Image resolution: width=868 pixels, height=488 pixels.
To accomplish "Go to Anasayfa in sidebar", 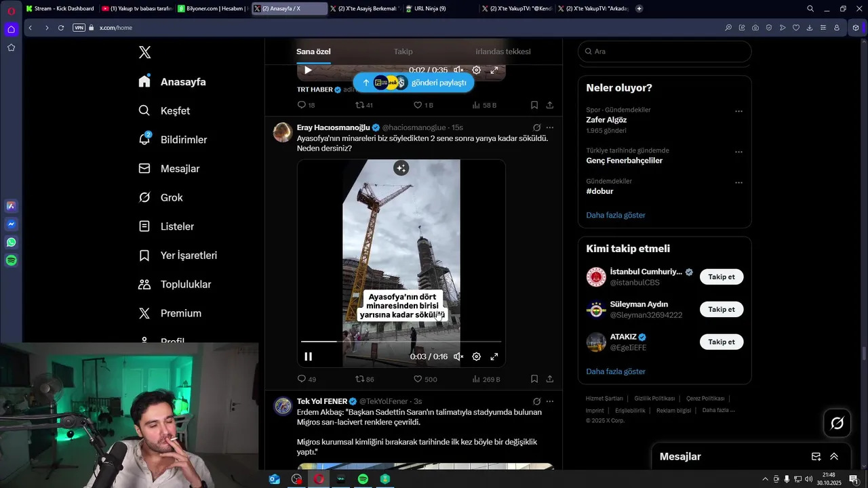I will click(172, 81).
